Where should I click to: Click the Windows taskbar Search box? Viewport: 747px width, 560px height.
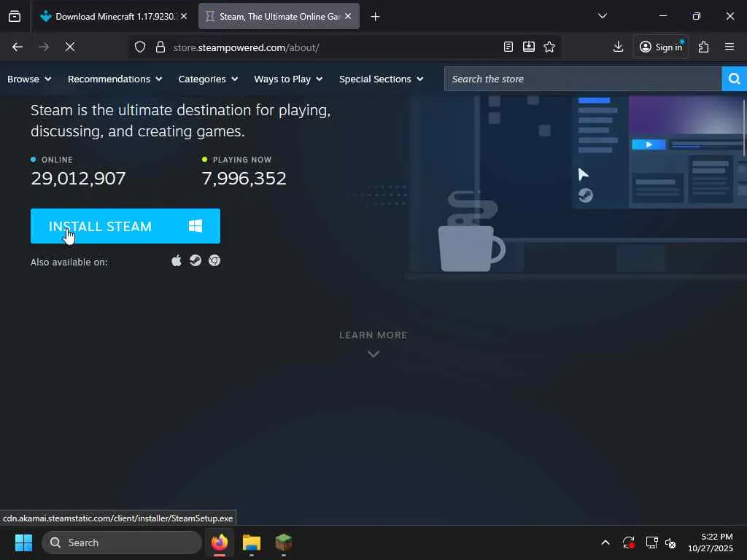tap(122, 542)
